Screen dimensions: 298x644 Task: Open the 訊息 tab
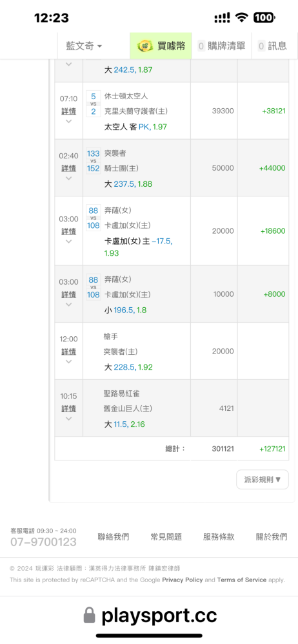click(272, 46)
